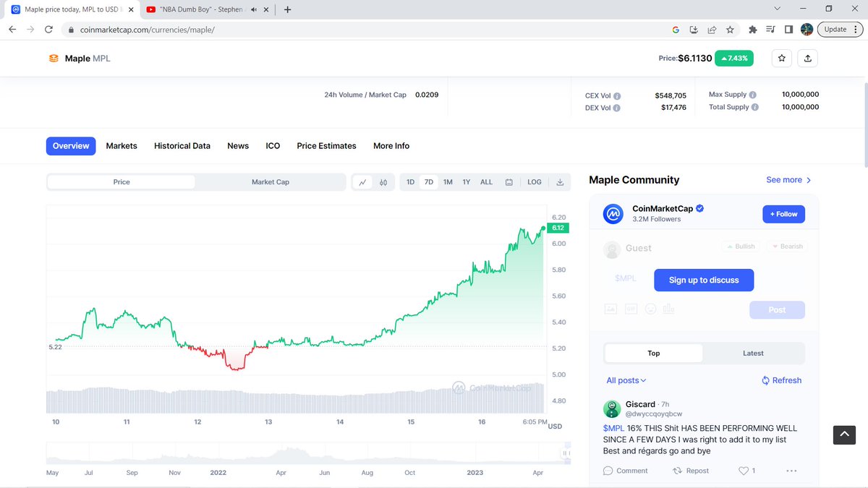The image size is (868, 488).
Task: Jump back to top with arrow button
Action: coord(844,435)
